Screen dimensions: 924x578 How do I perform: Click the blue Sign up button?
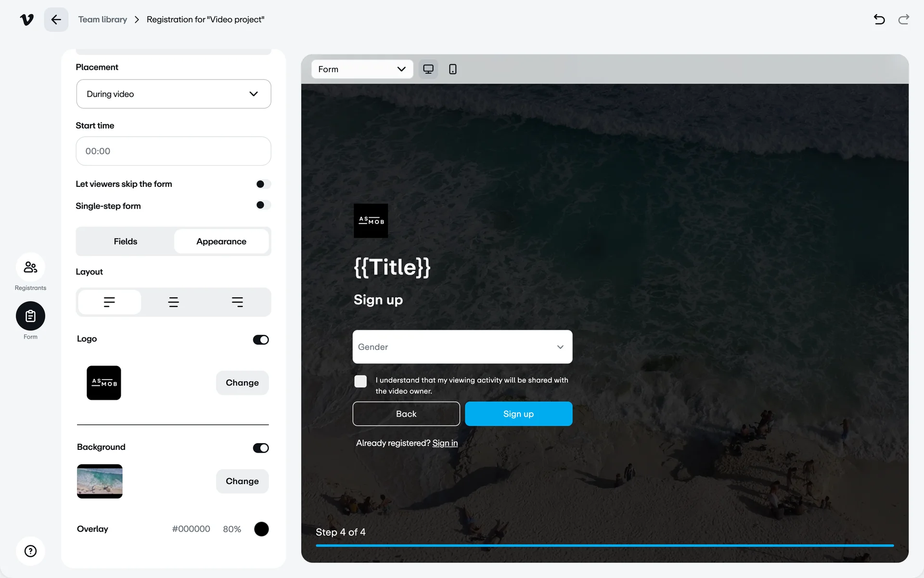pyautogui.click(x=518, y=414)
